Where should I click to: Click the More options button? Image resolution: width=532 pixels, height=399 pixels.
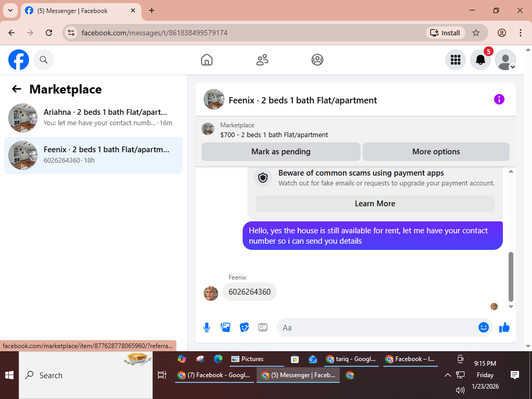[x=436, y=152]
